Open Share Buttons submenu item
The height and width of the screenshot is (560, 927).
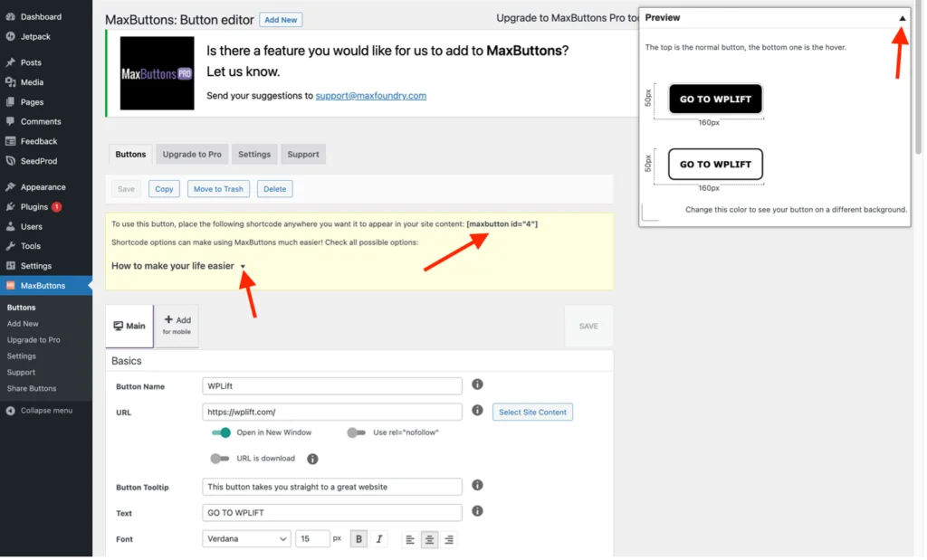click(x=32, y=389)
